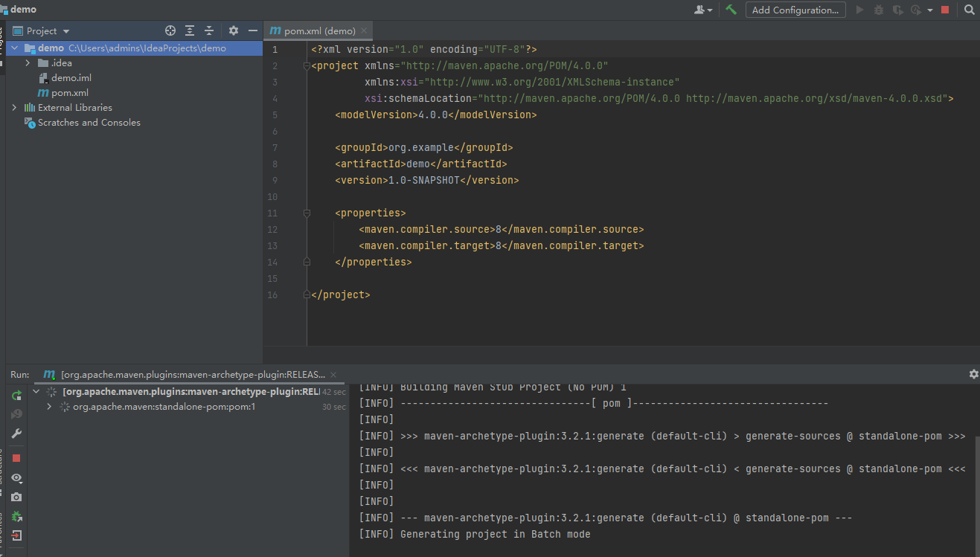
Task: Click the wrench settings icon in Run panel
Action: click(x=16, y=434)
